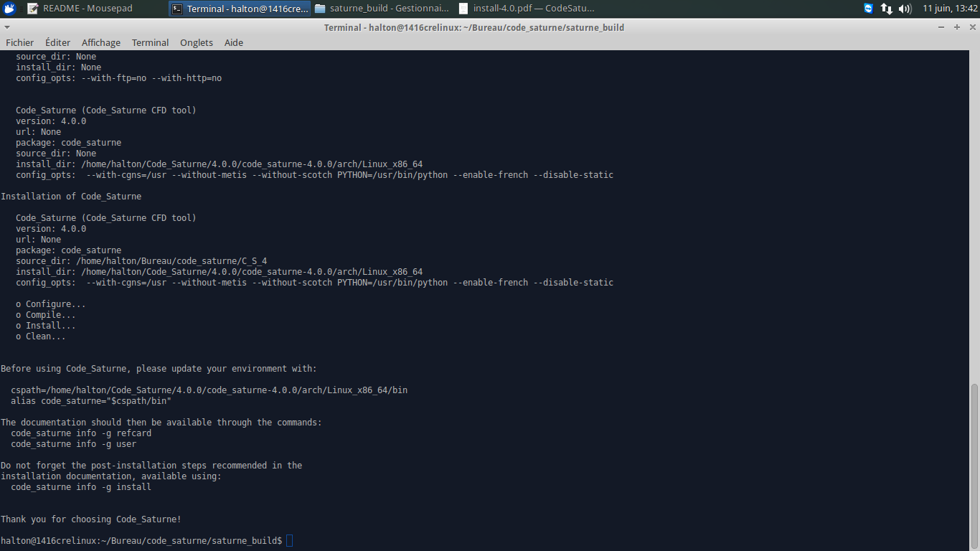Screen dimensions: 980x551
Task: Minimize the Terminal window
Action: (x=941, y=27)
